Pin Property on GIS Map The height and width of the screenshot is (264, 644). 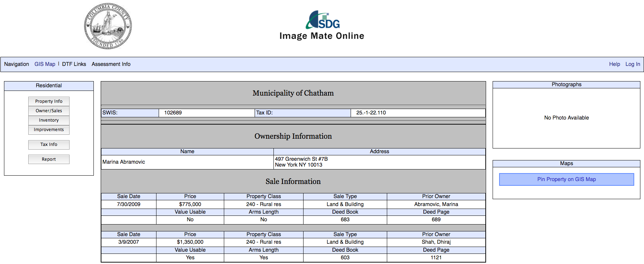click(566, 179)
